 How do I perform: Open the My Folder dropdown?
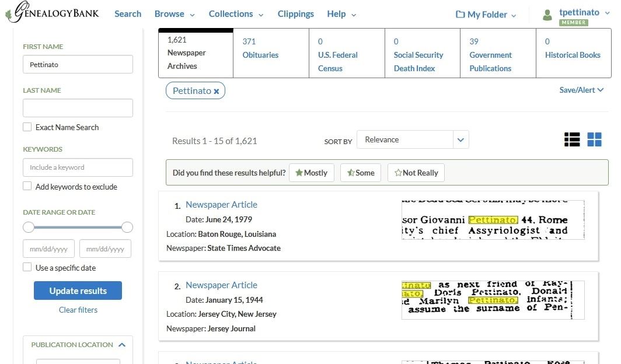(x=486, y=15)
